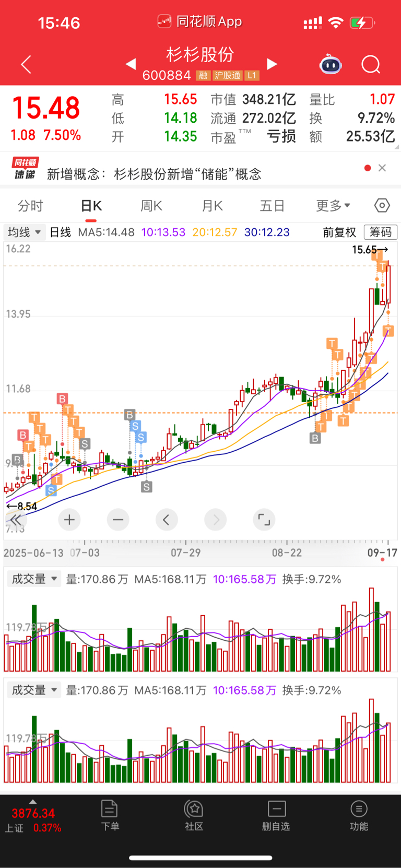Tap 同花顺速递 logo in banner
The height and width of the screenshot is (868, 401).
(x=25, y=168)
